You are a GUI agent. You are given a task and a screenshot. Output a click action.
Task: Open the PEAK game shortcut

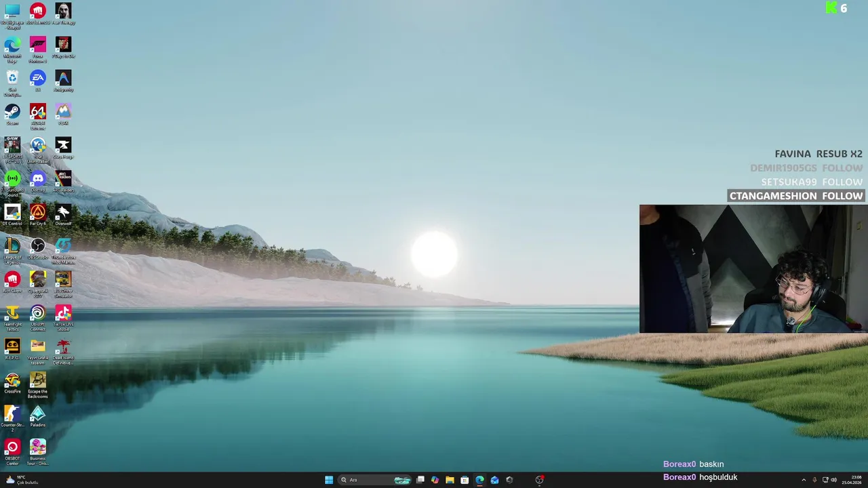tap(63, 114)
